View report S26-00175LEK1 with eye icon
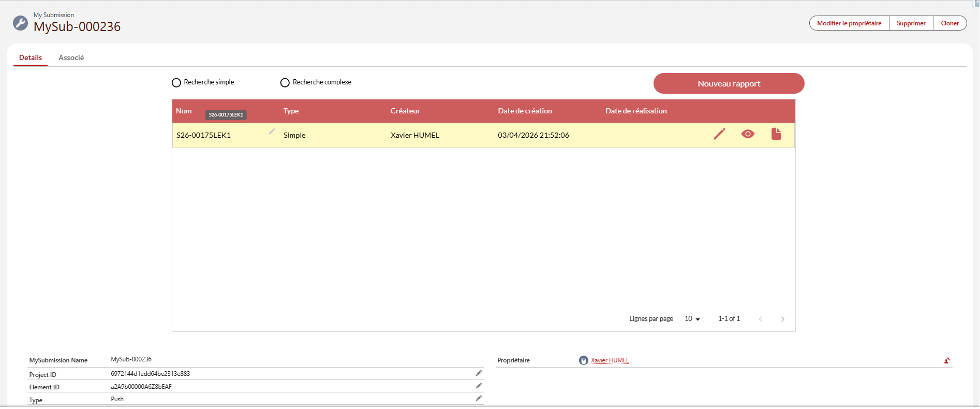Screen dimensions: 980x409 click(748, 134)
